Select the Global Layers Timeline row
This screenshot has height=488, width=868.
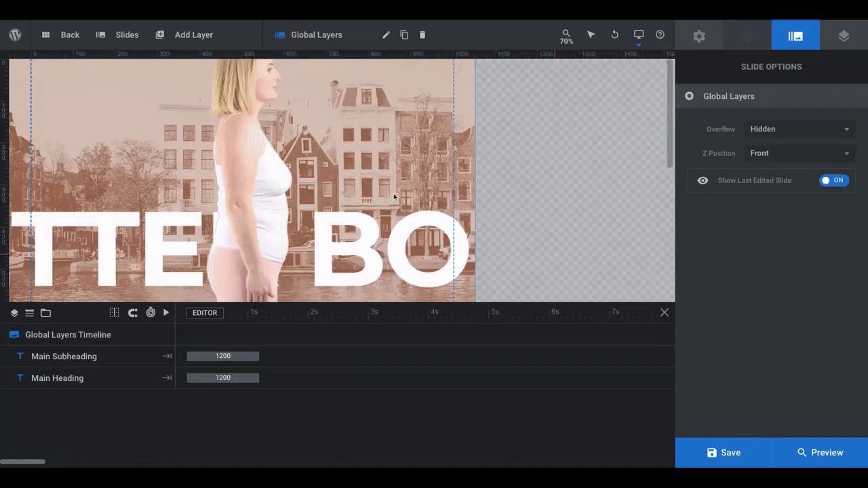[87, 335]
